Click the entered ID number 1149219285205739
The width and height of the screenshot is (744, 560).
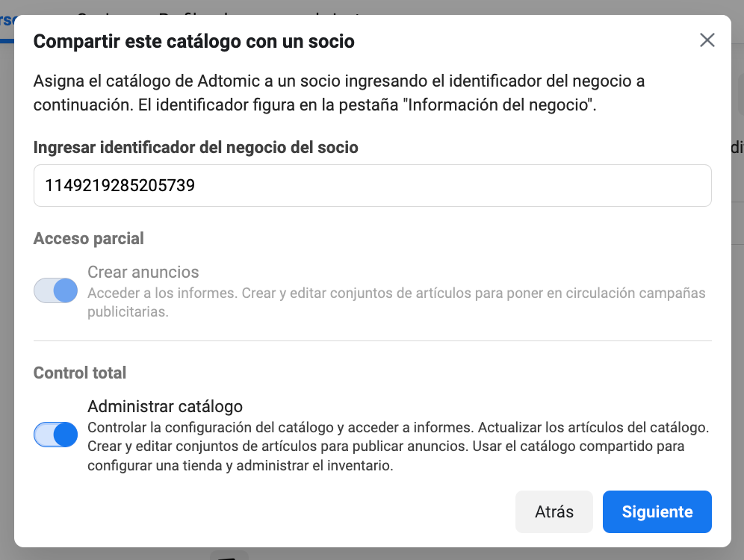120,185
